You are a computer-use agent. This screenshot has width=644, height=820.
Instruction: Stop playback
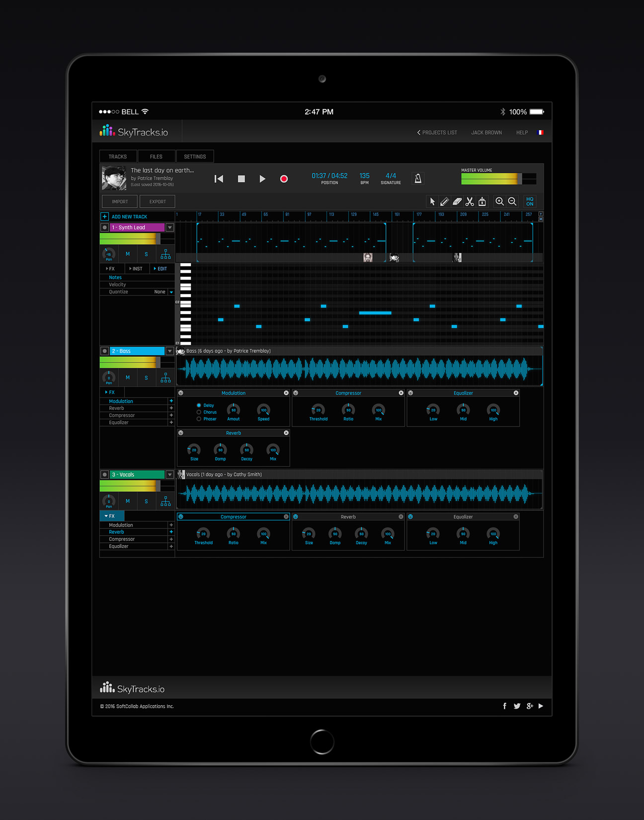pos(241,179)
